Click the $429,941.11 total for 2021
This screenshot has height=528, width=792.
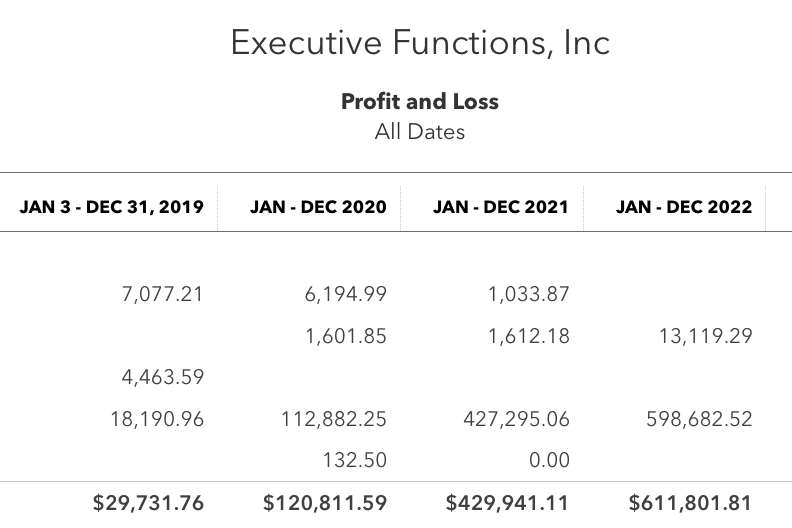click(507, 503)
